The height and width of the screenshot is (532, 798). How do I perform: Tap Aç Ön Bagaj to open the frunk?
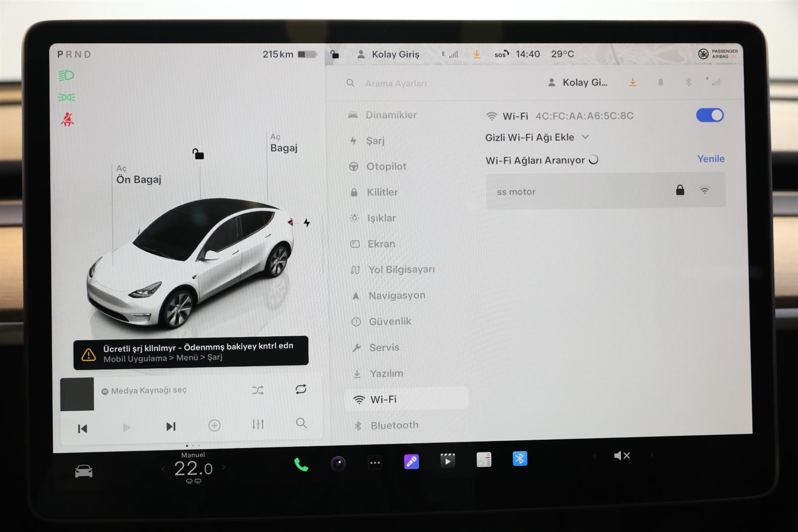[x=138, y=175]
